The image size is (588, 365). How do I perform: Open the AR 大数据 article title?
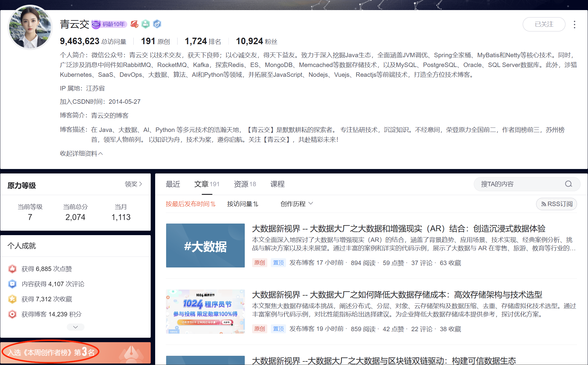398,229
